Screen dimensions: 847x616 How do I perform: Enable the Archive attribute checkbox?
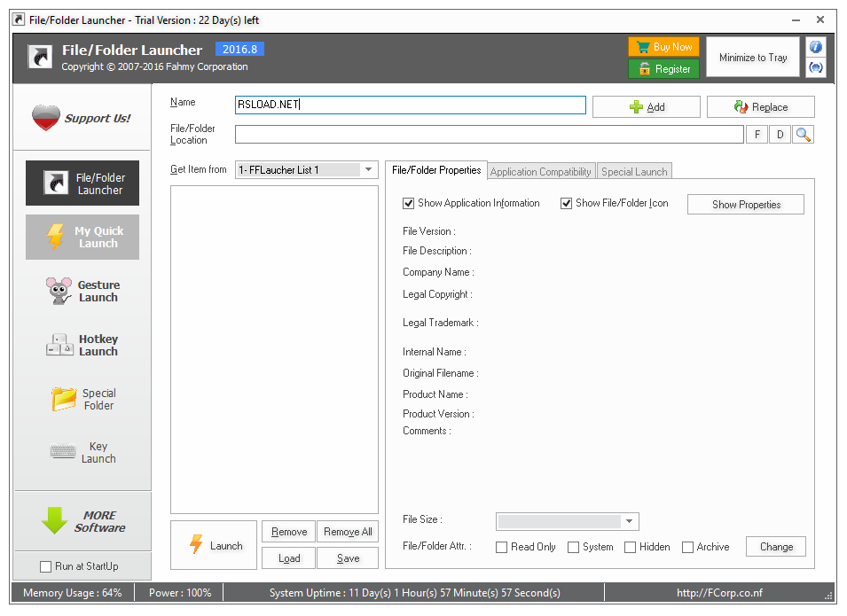687,548
